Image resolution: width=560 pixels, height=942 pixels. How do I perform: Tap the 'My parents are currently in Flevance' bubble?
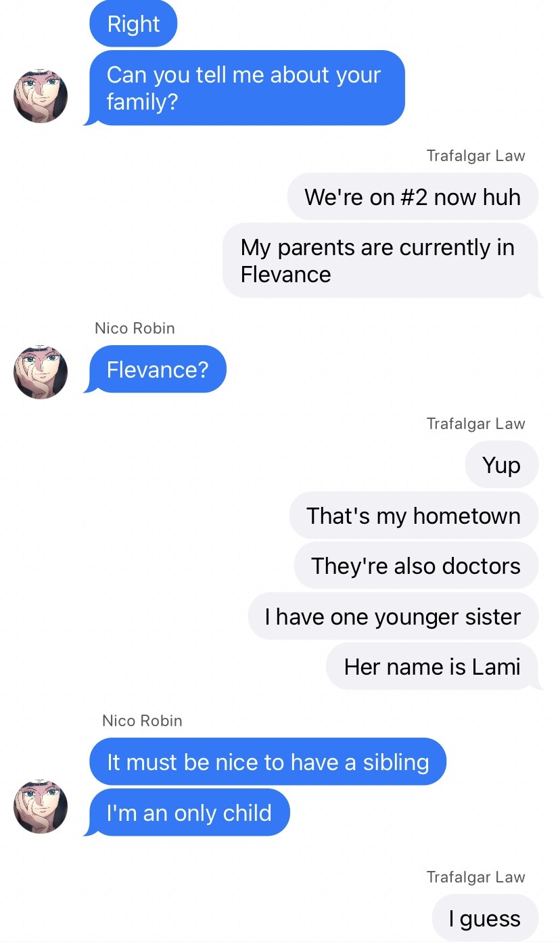(x=381, y=261)
